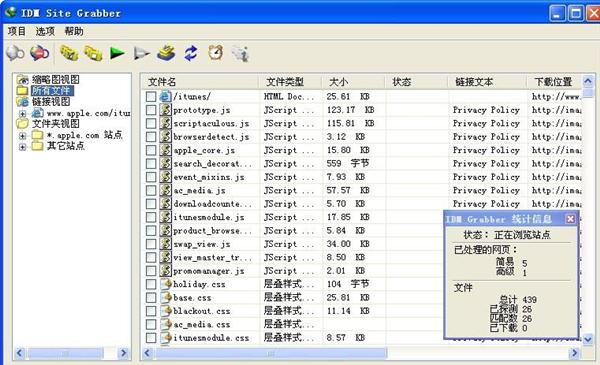Viewport: 600px width, 365px height.
Task: Click the first yellow folder toolbar icon
Action: [69, 53]
